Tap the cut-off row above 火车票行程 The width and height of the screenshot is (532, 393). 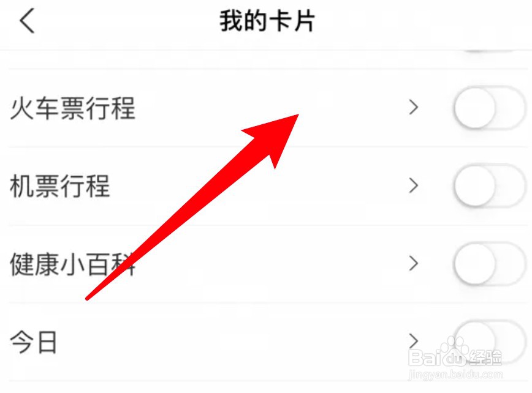click(x=266, y=59)
